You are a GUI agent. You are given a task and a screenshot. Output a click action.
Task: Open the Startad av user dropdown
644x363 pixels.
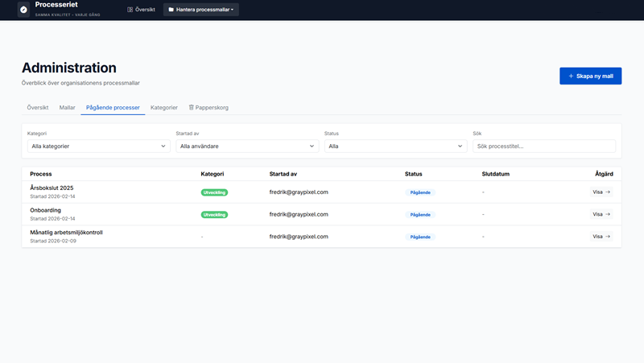click(246, 146)
